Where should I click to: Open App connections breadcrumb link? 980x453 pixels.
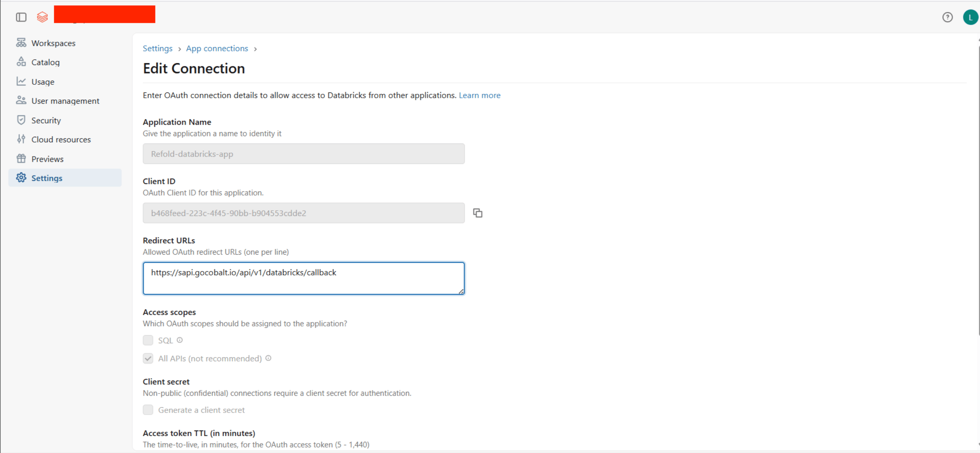pos(217,48)
